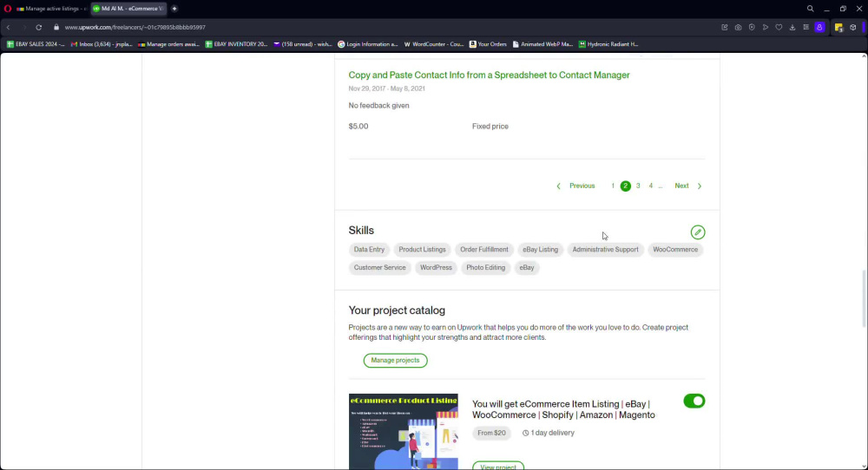Click the purple profile account icon
The width and height of the screenshot is (868, 470).
[820, 27]
